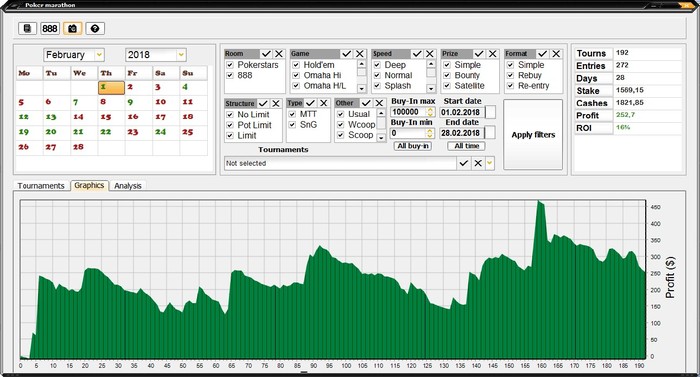Open the Start date picker button
Image resolution: width=700 pixels, height=377 pixels.
tap(490, 112)
